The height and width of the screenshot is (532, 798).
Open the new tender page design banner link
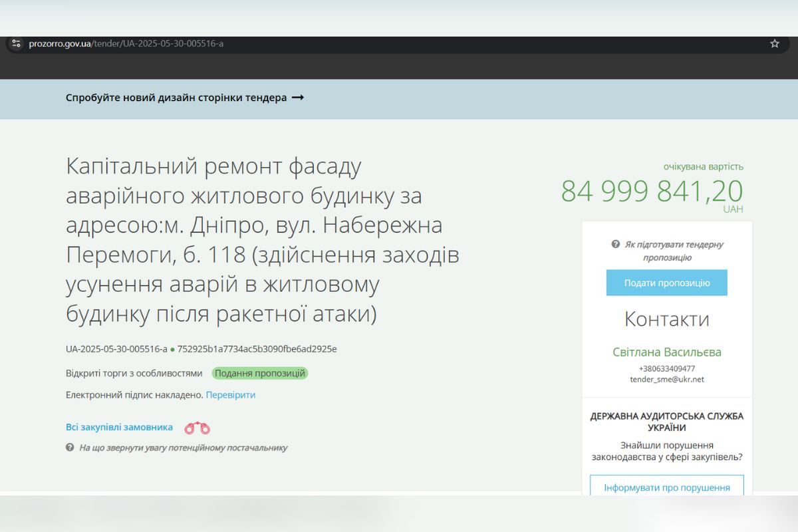178,96
